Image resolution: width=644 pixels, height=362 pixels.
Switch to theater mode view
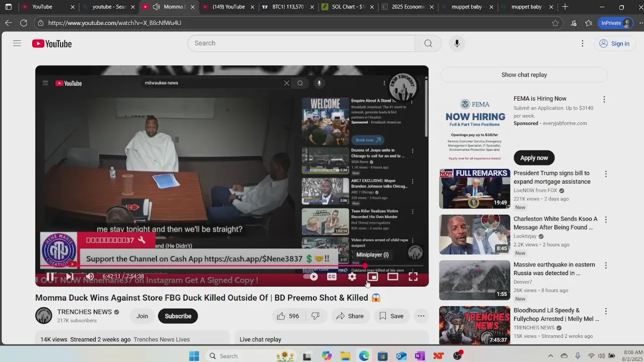coord(392,277)
